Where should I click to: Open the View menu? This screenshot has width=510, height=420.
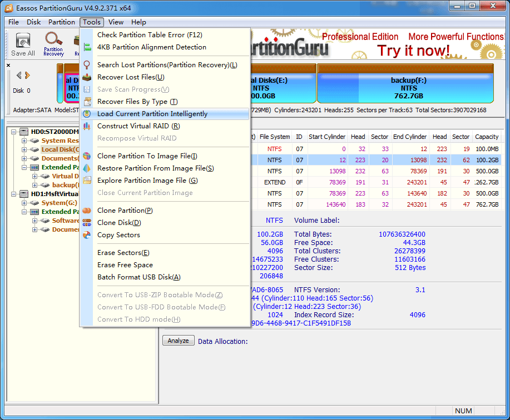116,22
